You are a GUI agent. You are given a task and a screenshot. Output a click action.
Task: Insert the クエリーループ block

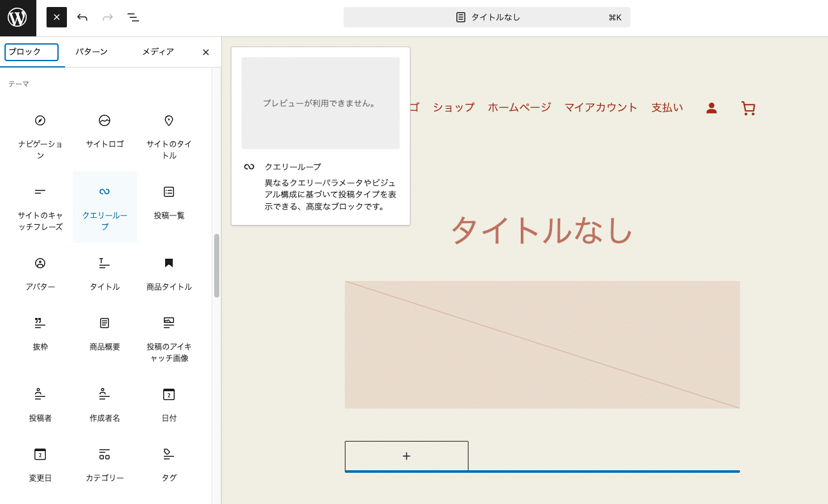pos(104,207)
